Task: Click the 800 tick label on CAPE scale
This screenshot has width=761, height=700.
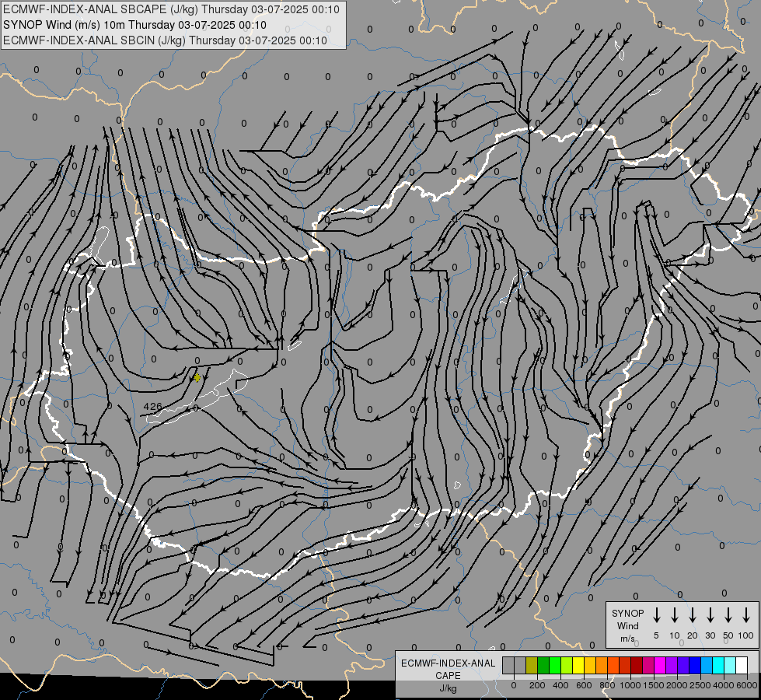Action: [607, 685]
